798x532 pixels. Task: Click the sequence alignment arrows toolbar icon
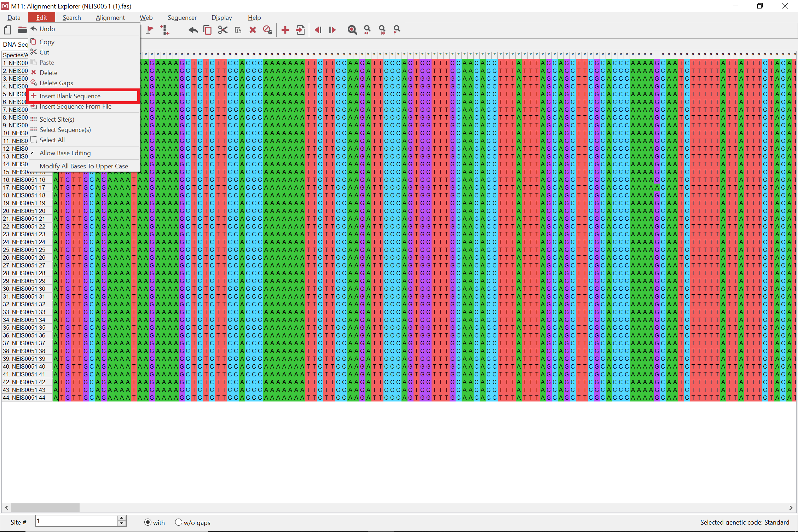[x=164, y=30]
